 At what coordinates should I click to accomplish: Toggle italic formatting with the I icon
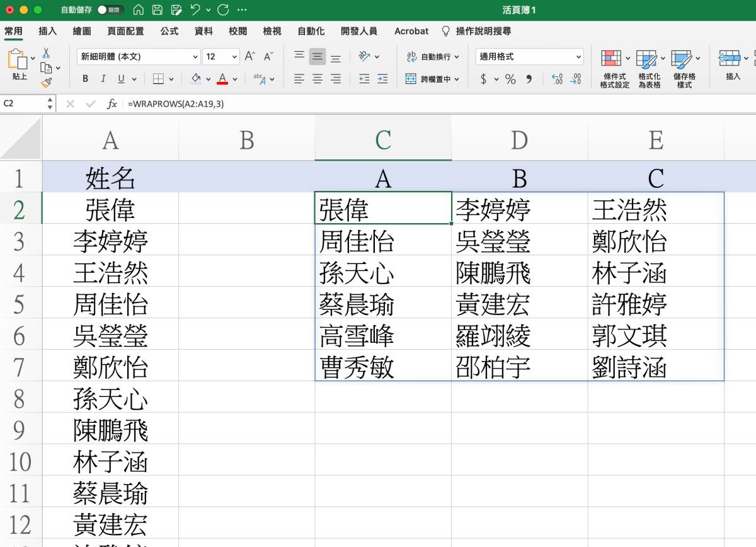pos(102,79)
